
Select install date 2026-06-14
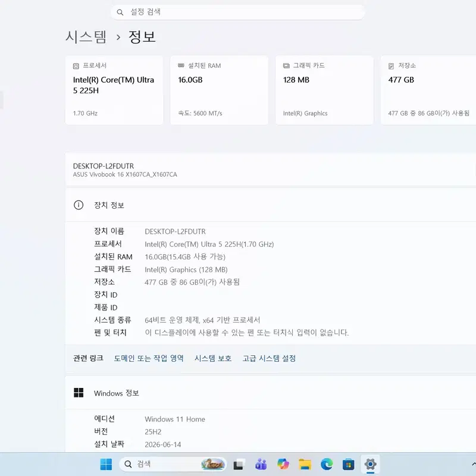[x=162, y=444]
